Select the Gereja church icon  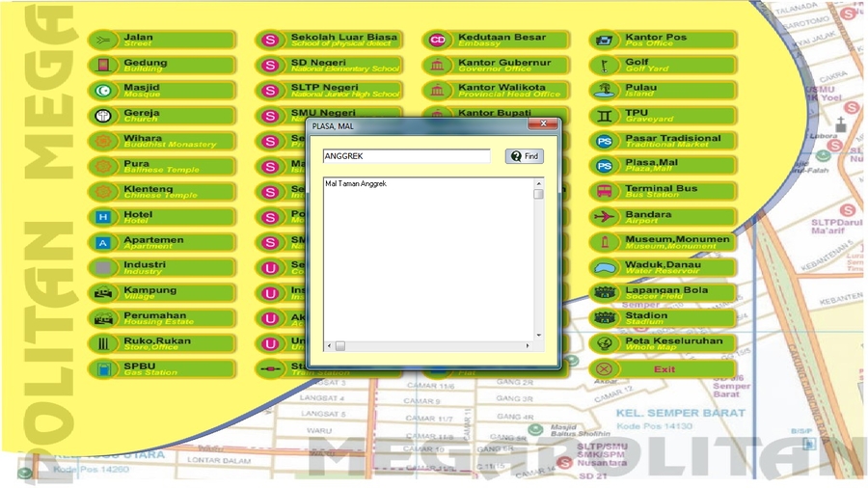tap(104, 116)
